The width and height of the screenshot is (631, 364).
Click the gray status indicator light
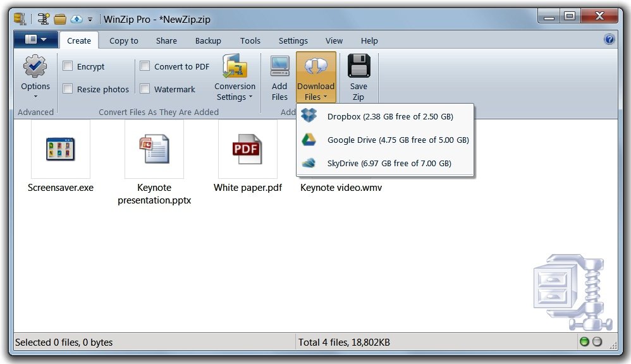point(597,341)
